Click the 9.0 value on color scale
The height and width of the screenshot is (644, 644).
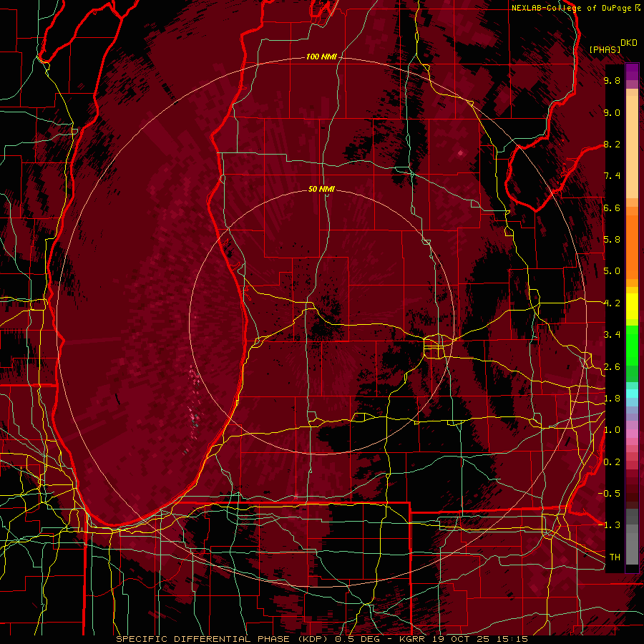612,112
